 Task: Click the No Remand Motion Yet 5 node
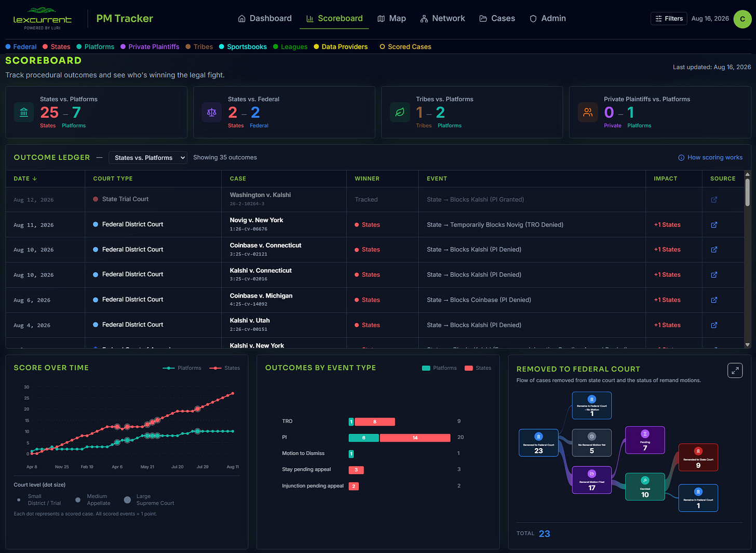(591, 443)
